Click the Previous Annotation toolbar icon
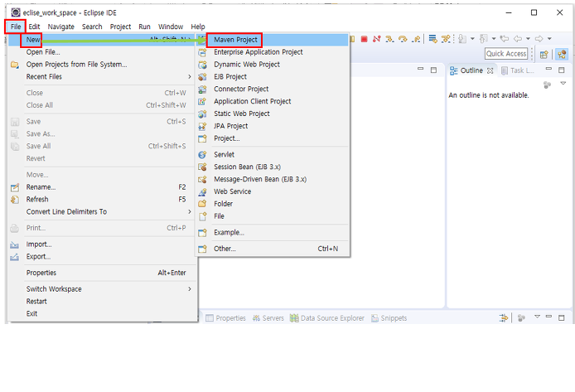575x392 pixels. pyautogui.click(x=484, y=39)
